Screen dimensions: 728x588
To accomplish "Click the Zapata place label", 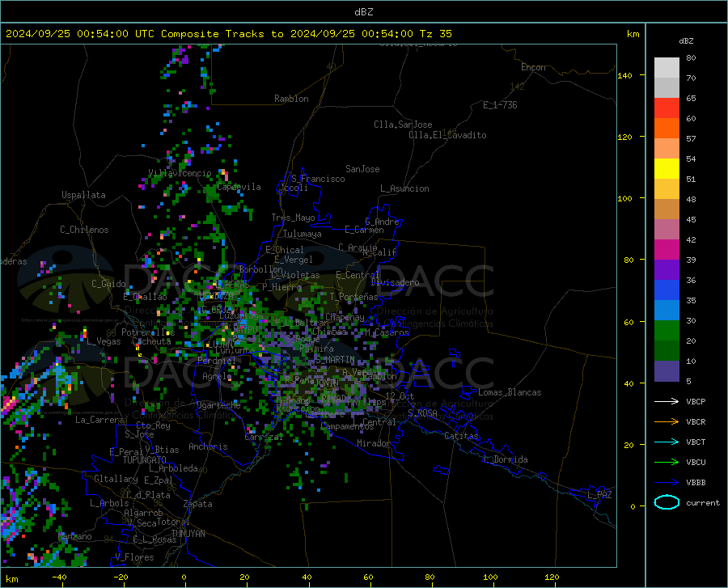I will click(198, 504).
